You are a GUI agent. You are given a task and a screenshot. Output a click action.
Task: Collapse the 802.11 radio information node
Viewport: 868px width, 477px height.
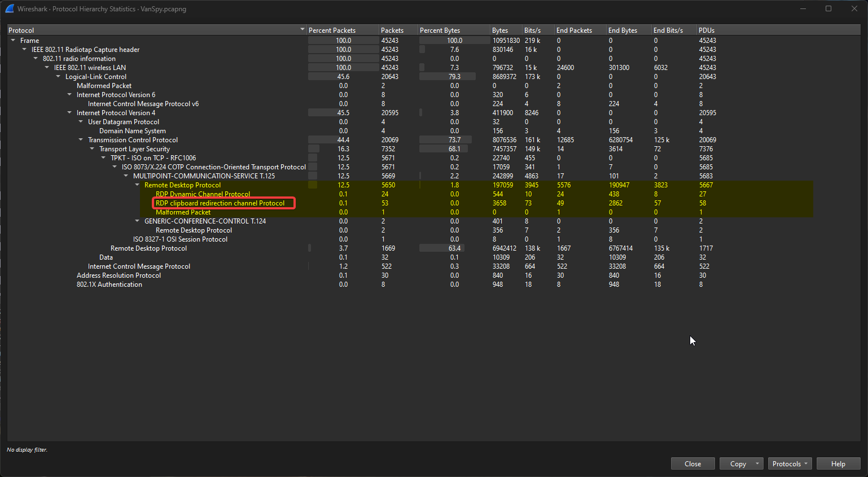[36, 59]
